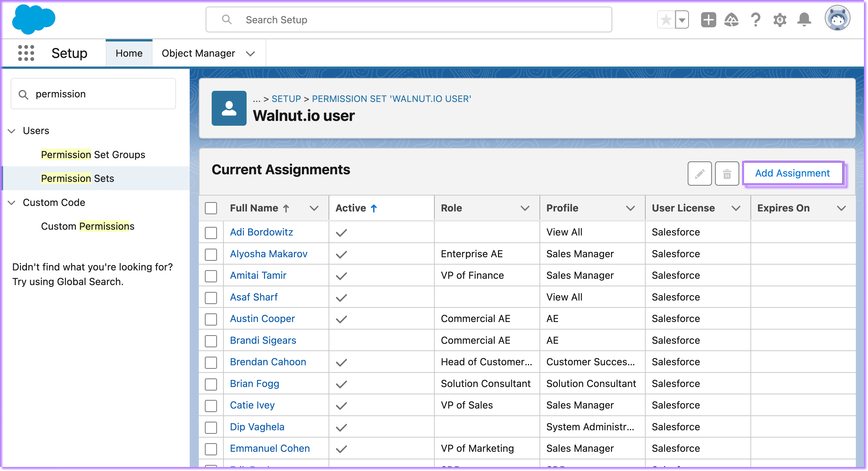This screenshot has width=868, height=471.
Task: Open the user profile avatar
Action: (837, 18)
